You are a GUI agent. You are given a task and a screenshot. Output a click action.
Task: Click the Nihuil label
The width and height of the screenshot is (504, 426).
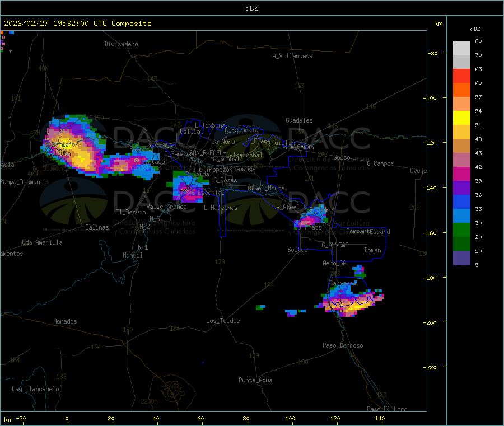click(x=132, y=255)
